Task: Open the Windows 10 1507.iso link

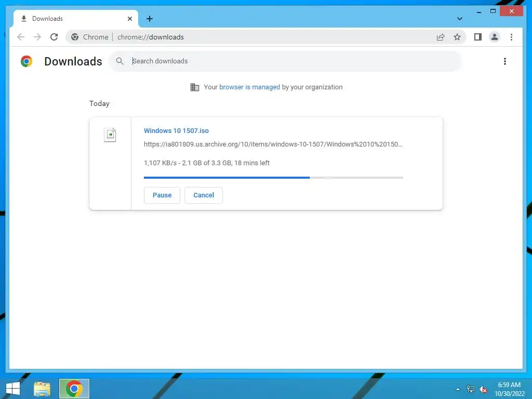Action: 176,130
